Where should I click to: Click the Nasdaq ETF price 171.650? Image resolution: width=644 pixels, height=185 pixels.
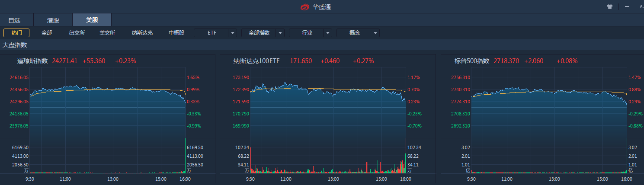pos(301,61)
